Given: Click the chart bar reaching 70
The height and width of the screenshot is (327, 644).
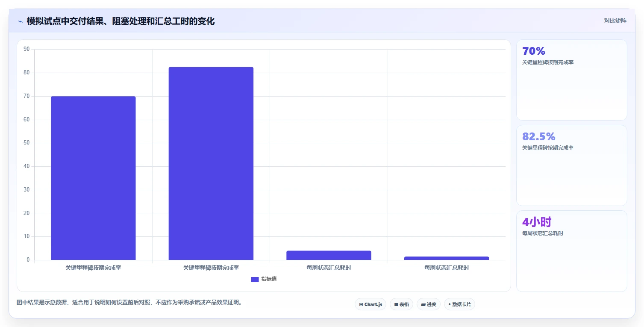Looking at the screenshot, I should click(x=93, y=178).
